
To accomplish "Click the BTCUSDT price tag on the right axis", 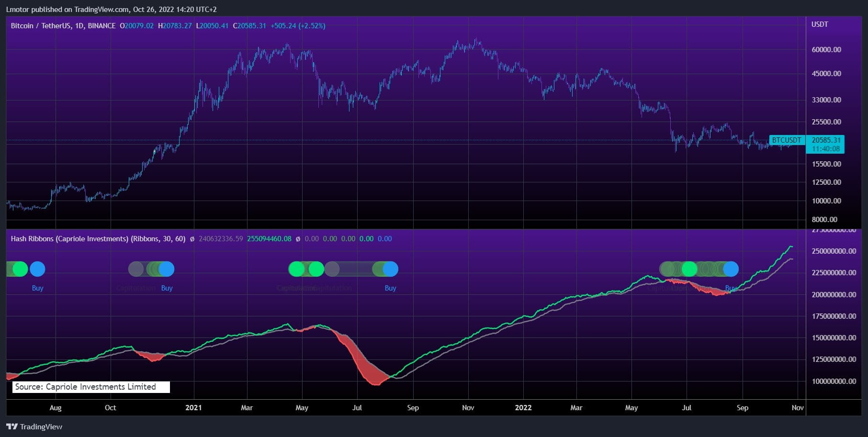I will (787, 140).
